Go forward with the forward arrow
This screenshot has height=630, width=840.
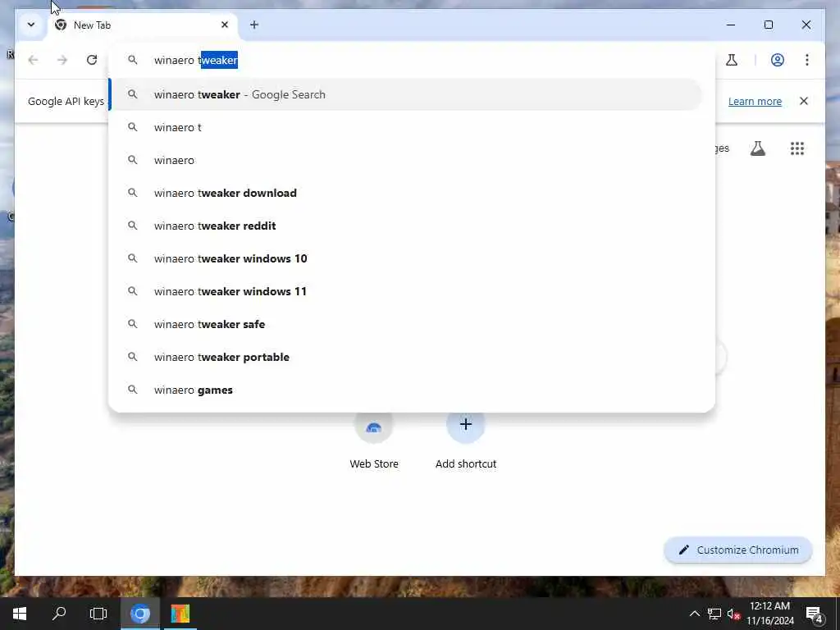pos(62,60)
